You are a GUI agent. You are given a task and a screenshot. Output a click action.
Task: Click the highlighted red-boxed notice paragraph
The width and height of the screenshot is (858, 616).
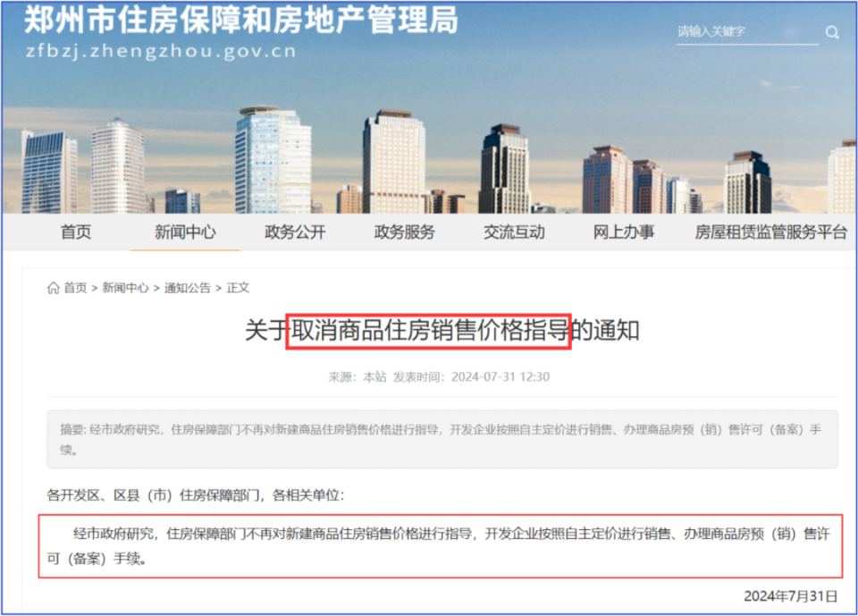click(429, 543)
